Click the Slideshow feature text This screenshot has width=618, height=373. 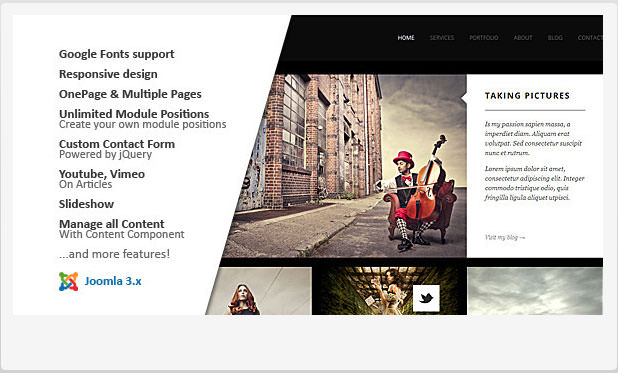[x=86, y=204]
